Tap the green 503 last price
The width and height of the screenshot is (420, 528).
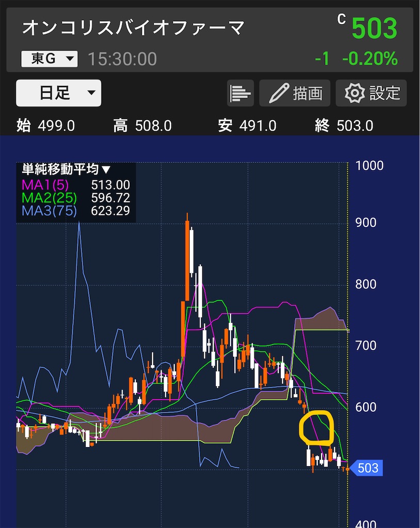click(x=375, y=28)
